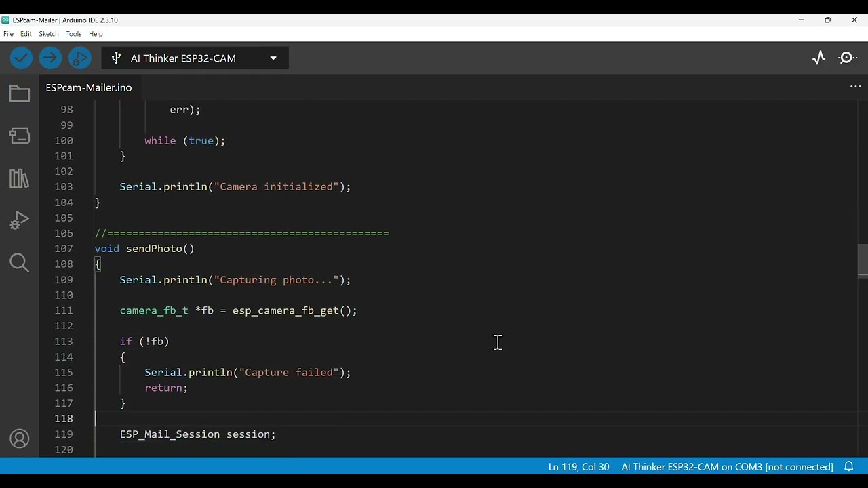Click the Arduino IDE title bar logo
Screen dimensions: 868x488
coord(6,20)
